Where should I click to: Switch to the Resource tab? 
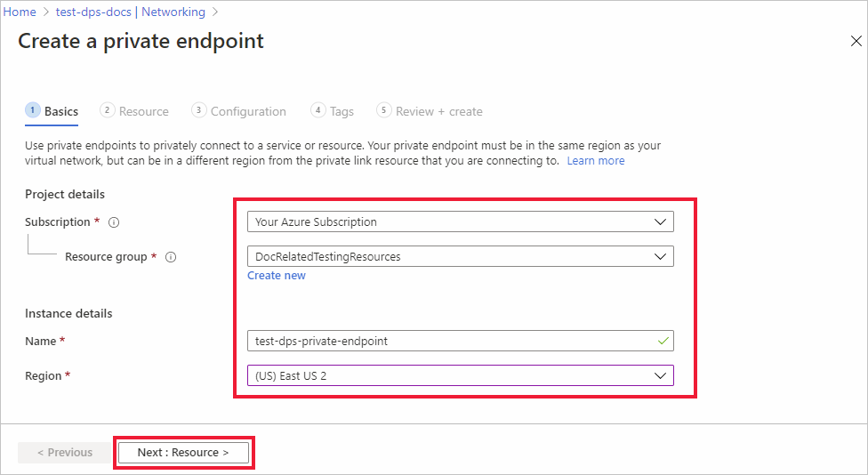coord(143,111)
